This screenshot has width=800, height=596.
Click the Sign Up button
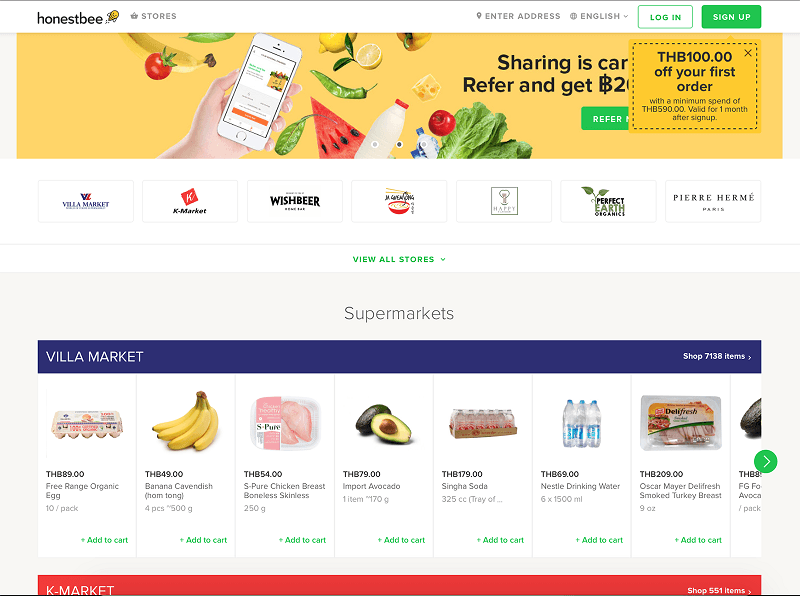(731, 17)
